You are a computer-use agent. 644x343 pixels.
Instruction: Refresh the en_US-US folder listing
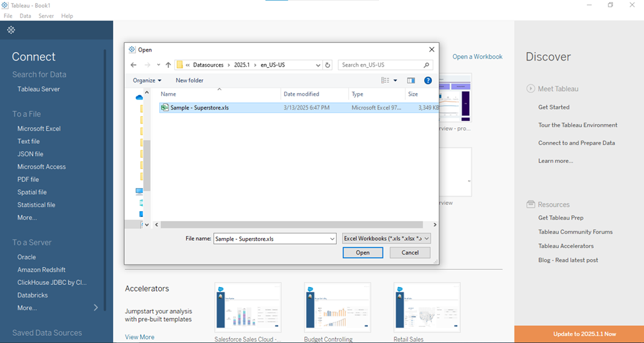point(328,65)
